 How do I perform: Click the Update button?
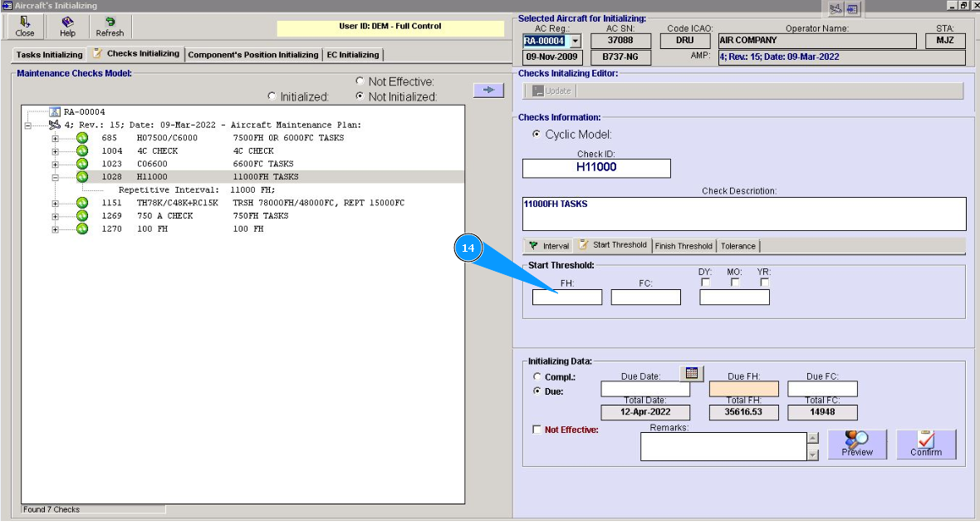pos(551,91)
